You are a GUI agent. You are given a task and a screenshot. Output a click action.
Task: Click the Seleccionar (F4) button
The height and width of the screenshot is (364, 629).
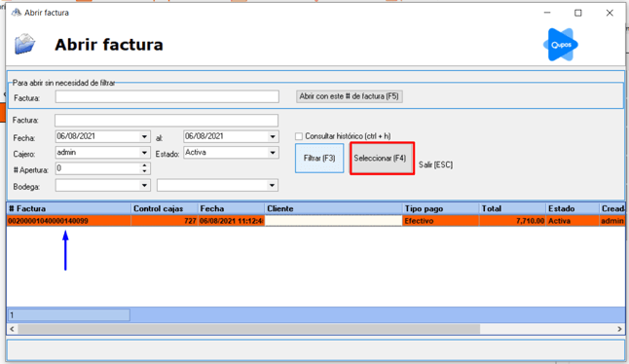click(x=382, y=159)
